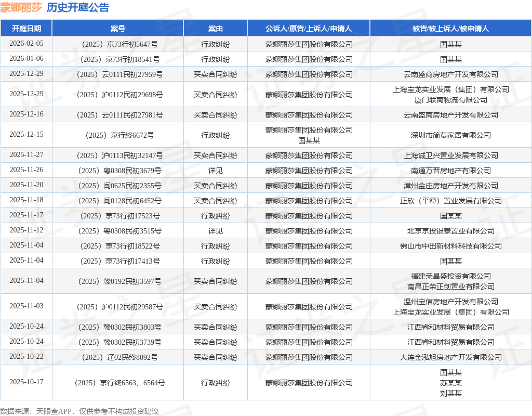The height and width of the screenshot is (416, 532).
Task: Click the 公诉人/原告/上诉人/申请人 column header
Action: click(x=309, y=29)
